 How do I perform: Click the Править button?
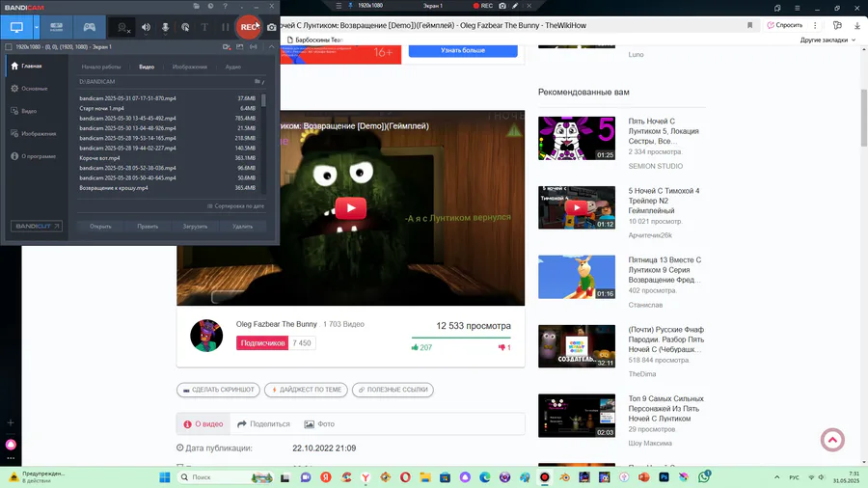click(x=148, y=227)
